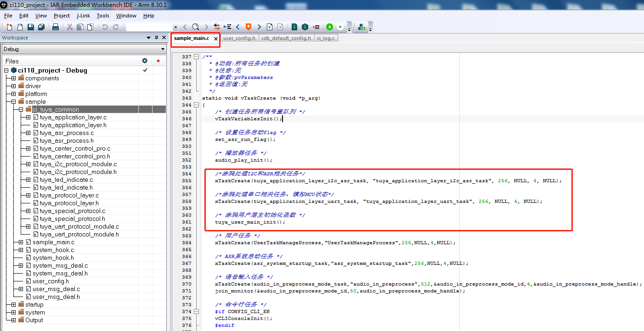Navigate backward in edit history

tap(270, 27)
